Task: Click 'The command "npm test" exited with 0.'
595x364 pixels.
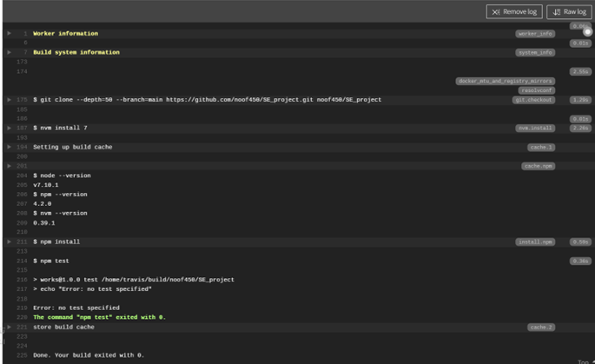Action: tap(99, 317)
